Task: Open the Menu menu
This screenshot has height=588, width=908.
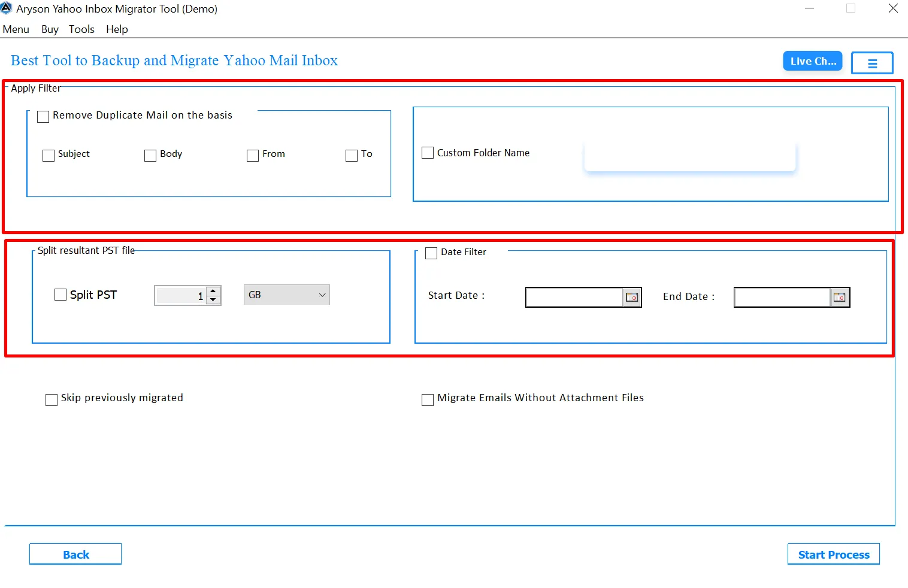Action: (x=16, y=29)
